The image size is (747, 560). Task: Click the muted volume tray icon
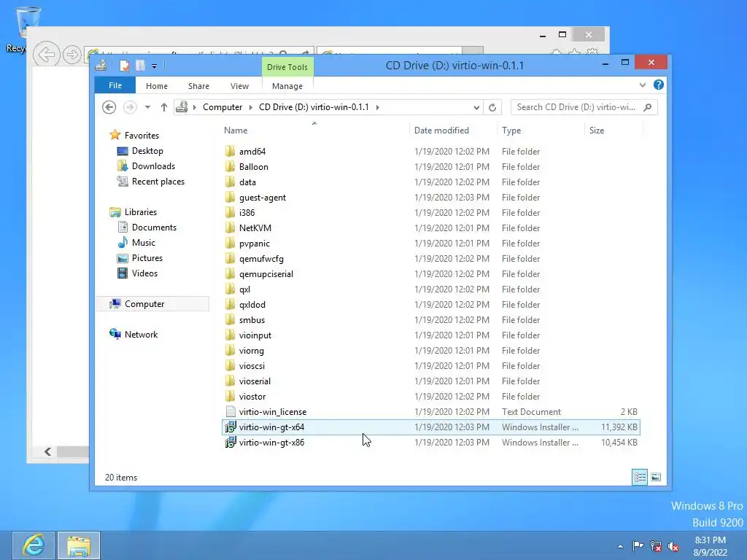(x=673, y=546)
